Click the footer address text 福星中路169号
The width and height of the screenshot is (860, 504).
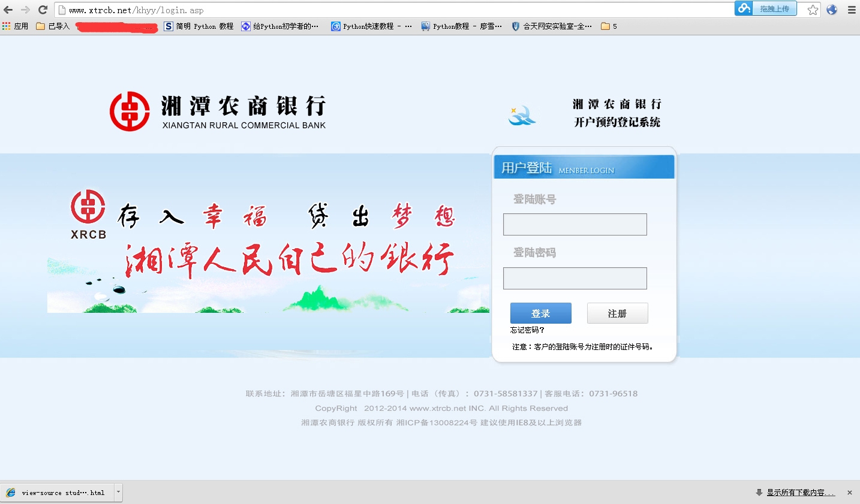(x=374, y=394)
